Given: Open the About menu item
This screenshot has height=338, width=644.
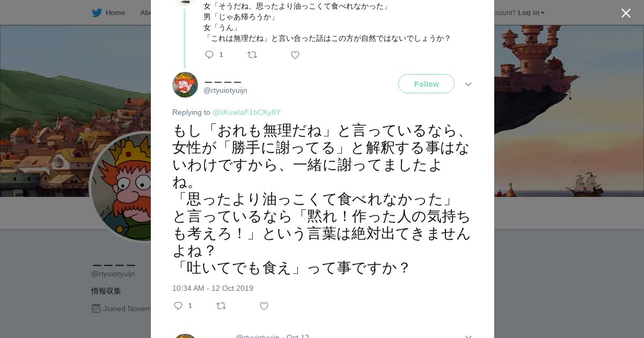Looking at the screenshot, I should pyautogui.click(x=145, y=13).
